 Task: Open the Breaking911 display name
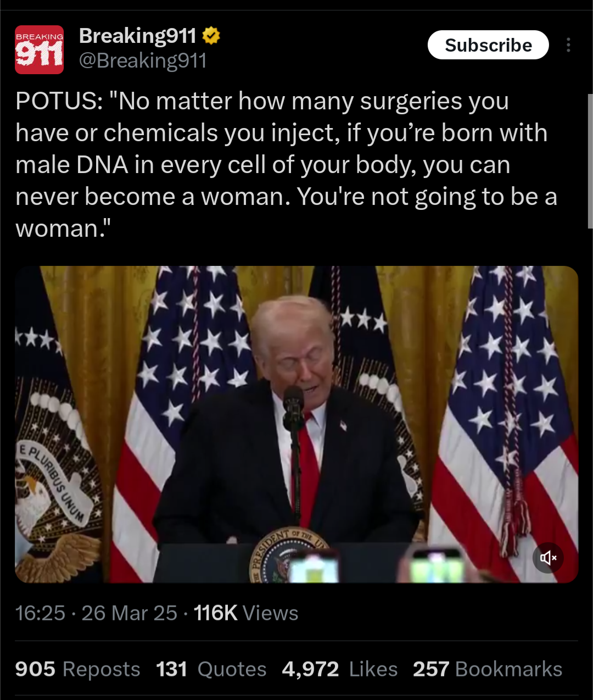point(137,36)
